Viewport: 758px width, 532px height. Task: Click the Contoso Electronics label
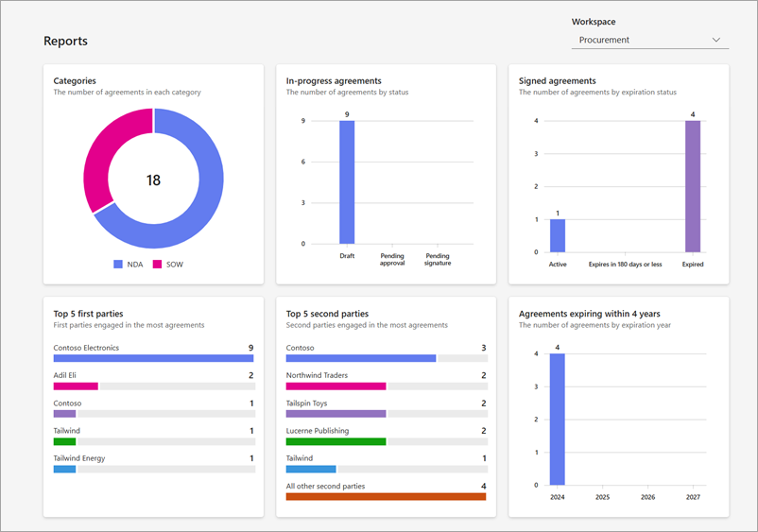pyautogui.click(x=86, y=348)
